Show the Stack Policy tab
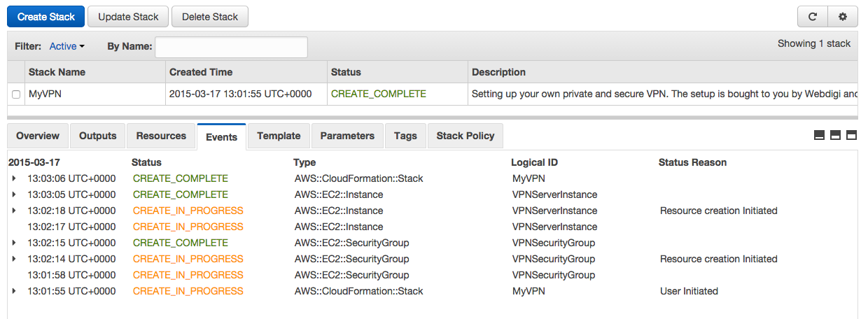This screenshot has width=868, height=319. tap(465, 136)
